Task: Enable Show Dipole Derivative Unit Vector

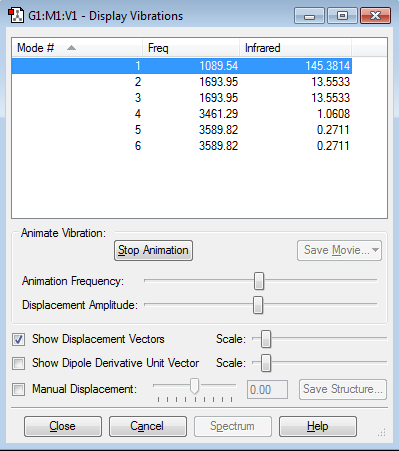Action: coord(18,363)
